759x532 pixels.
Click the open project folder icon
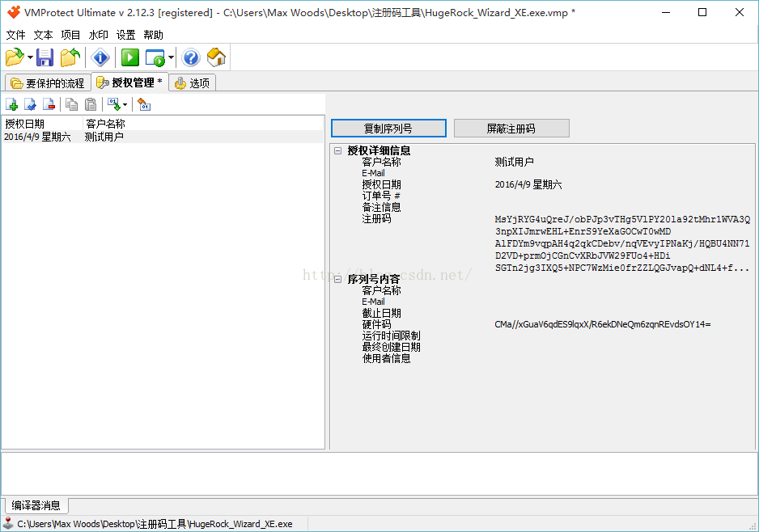tap(15, 57)
